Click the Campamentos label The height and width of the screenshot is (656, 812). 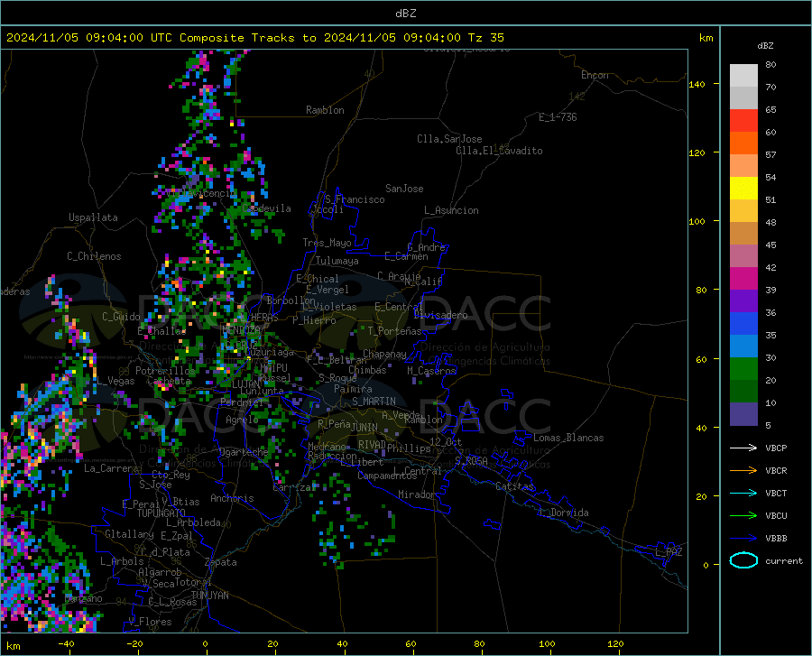click(x=387, y=476)
